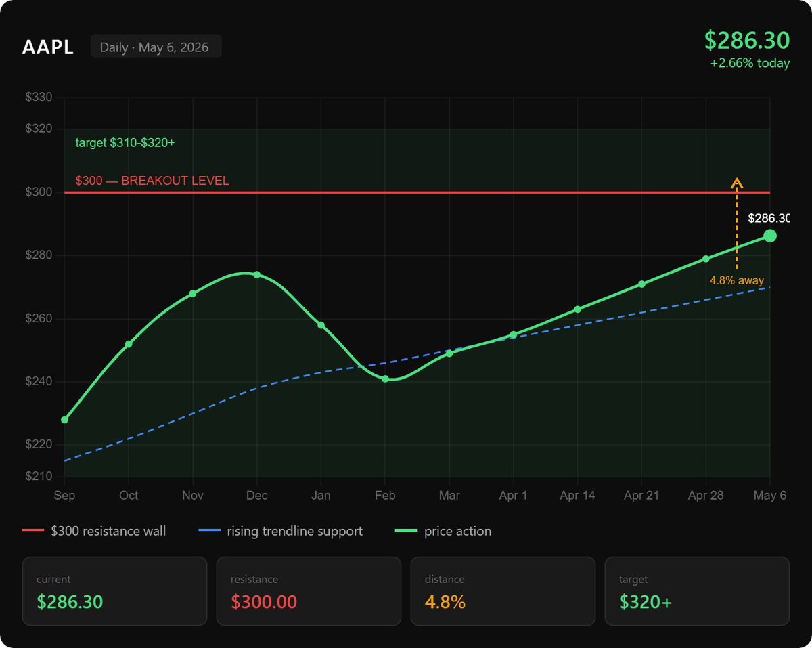Click the Jan x-axis label
The height and width of the screenshot is (648, 812).
[x=321, y=496]
